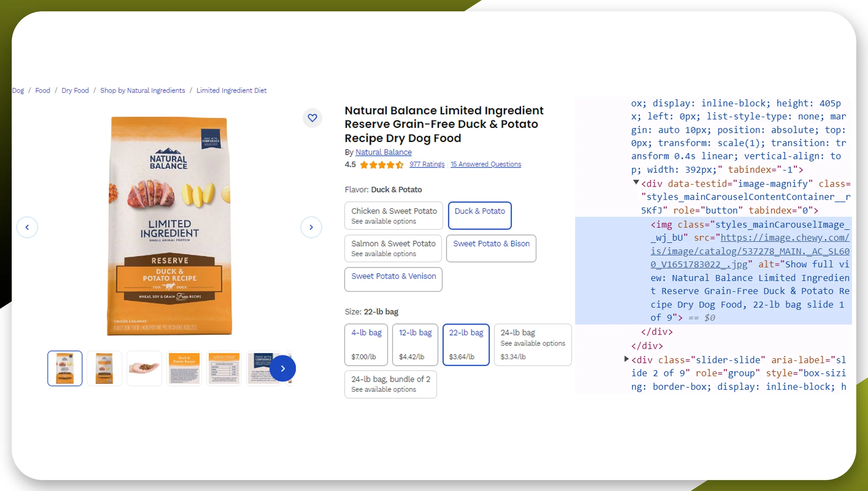Click the next thumbnails arrow icon
Viewport: 868px width, 491px height.
tap(283, 368)
